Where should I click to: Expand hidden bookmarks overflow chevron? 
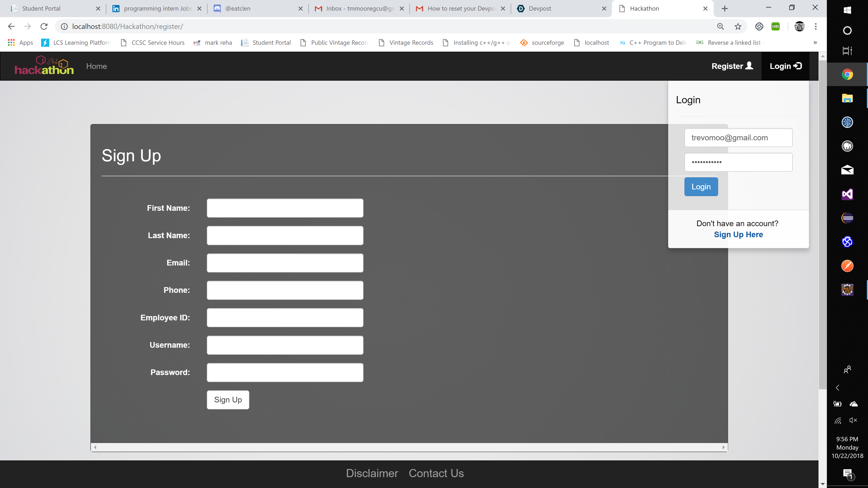coord(815,43)
